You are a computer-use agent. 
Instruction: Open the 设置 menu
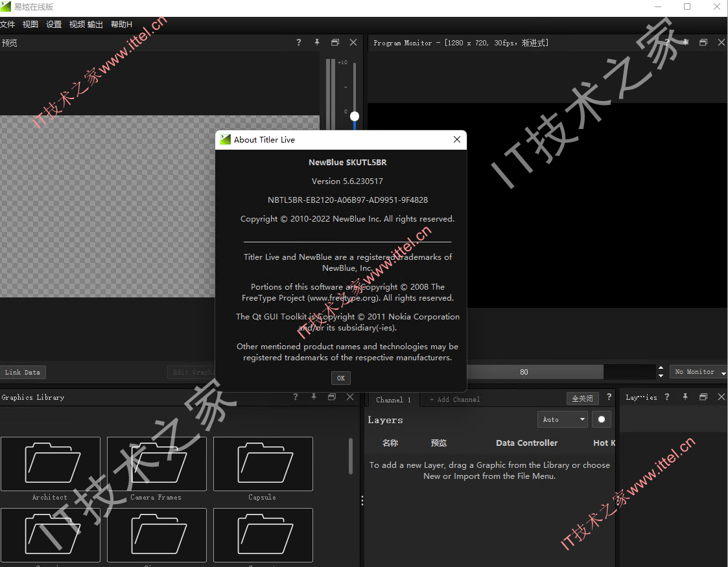click(54, 25)
